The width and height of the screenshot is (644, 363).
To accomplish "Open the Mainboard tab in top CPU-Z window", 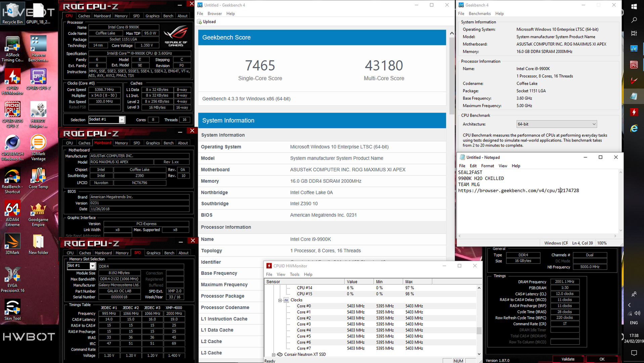I will (102, 16).
